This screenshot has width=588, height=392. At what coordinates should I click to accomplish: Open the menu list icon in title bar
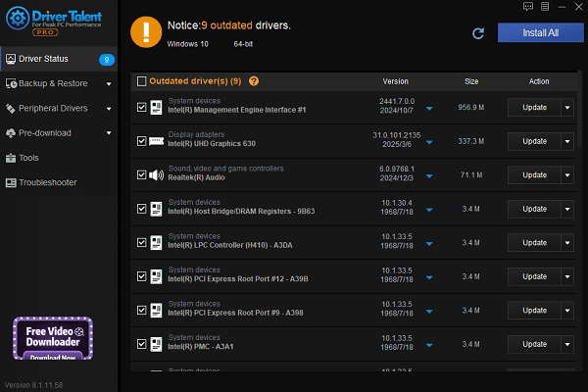[x=545, y=7]
